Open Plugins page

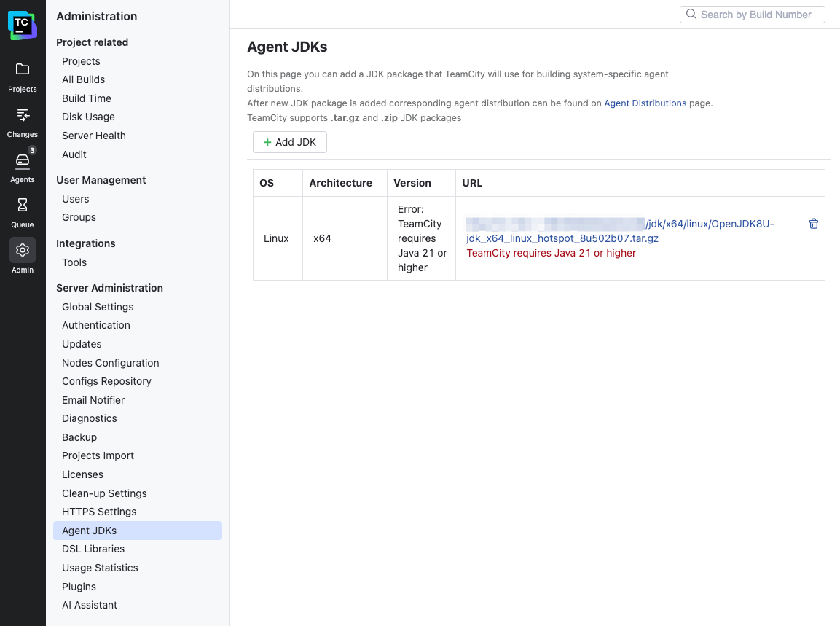(79, 587)
